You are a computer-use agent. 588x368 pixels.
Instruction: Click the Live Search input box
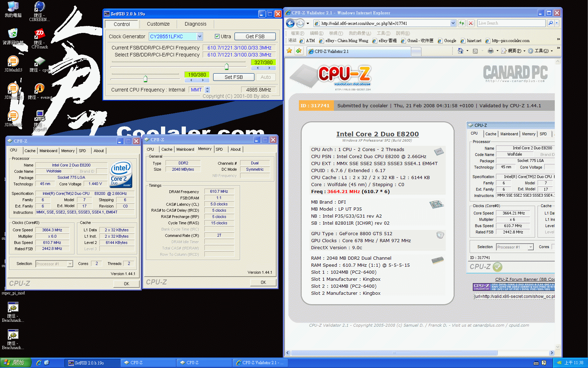tap(511, 23)
